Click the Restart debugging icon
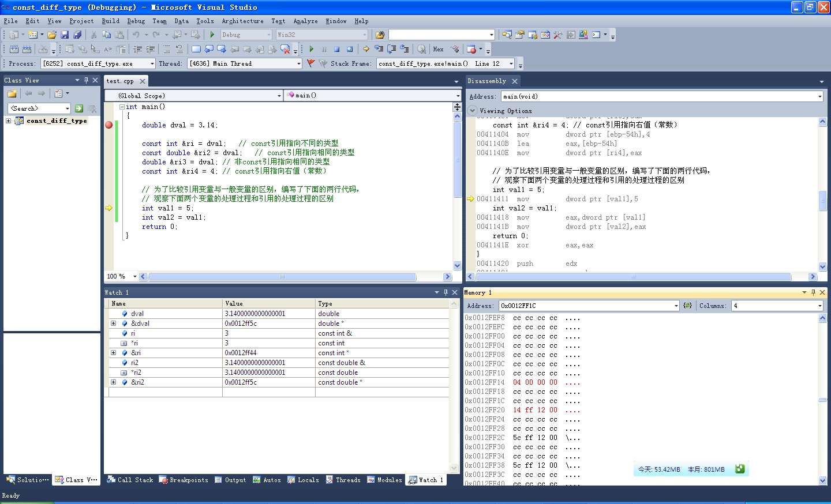 [x=350, y=49]
